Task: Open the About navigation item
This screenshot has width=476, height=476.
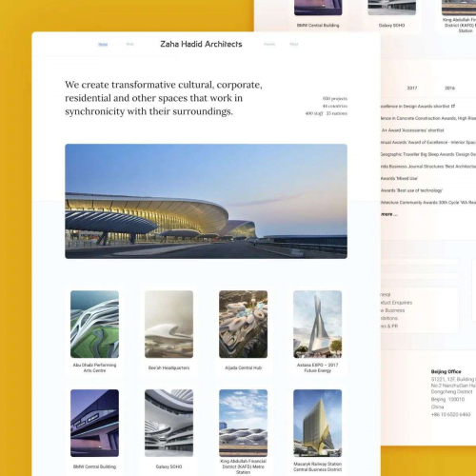Action: click(x=294, y=44)
